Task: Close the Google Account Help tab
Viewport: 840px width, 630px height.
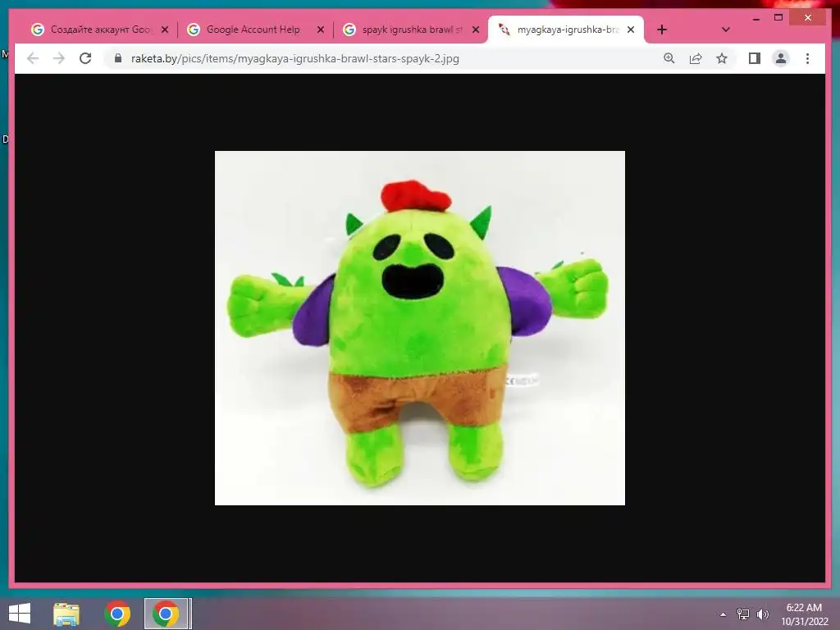Action: pyautogui.click(x=321, y=30)
